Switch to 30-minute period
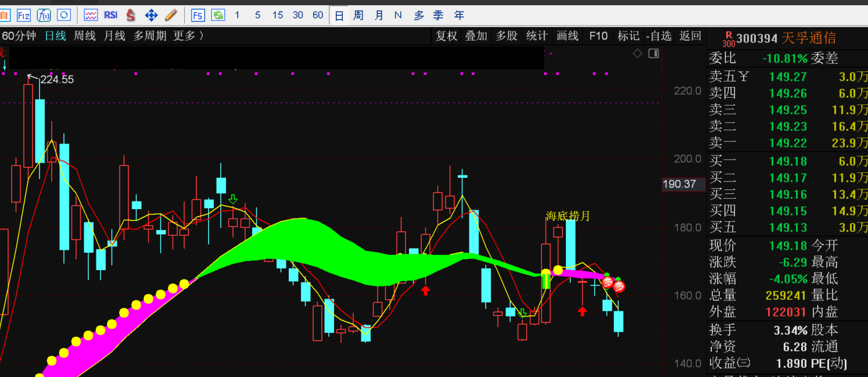This screenshot has height=377, width=868. pos(298,15)
